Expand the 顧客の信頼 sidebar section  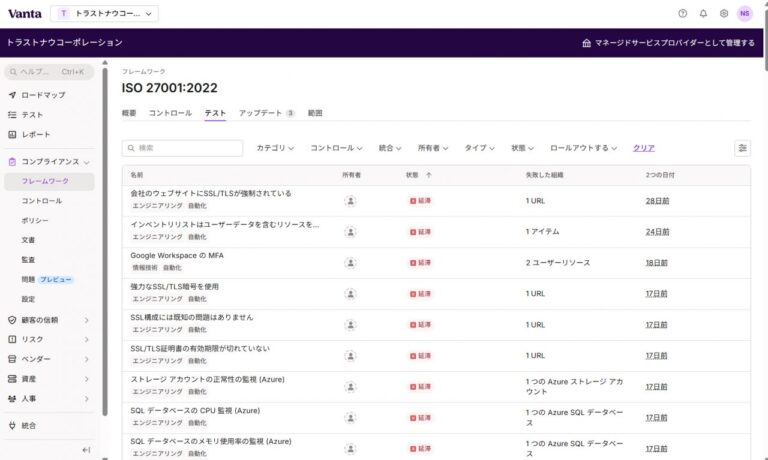tap(87, 320)
